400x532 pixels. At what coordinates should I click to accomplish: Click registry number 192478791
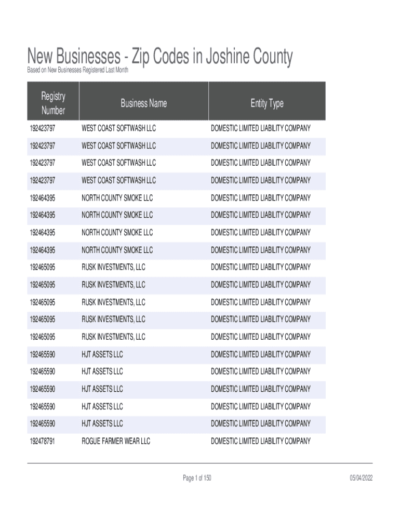(x=43, y=441)
